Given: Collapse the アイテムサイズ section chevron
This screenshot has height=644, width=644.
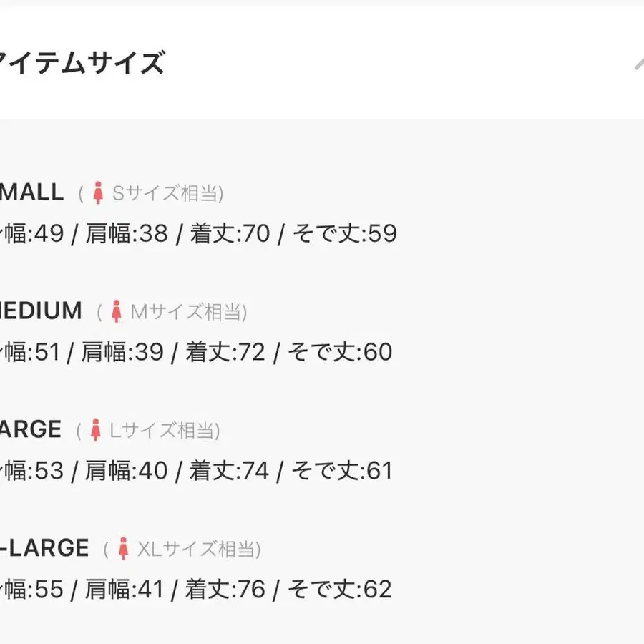Looking at the screenshot, I should coord(638,64).
